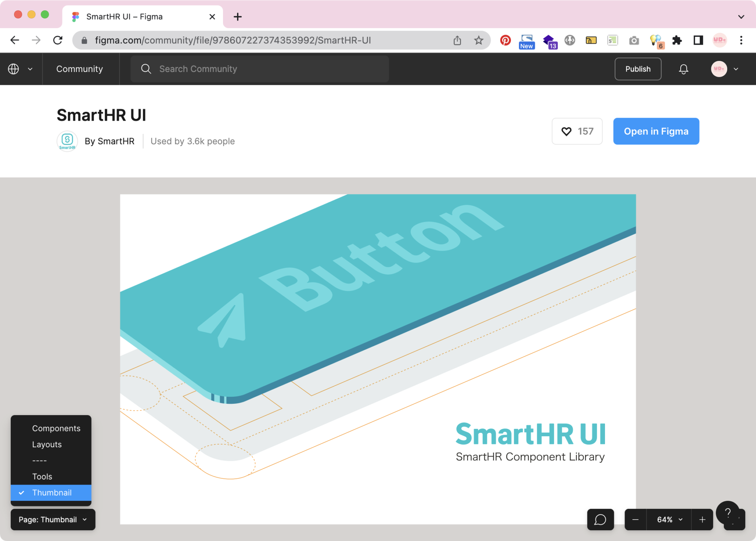Screen dimensions: 756x541
Task: Toggle the browser side panel icon
Action: [698, 40]
